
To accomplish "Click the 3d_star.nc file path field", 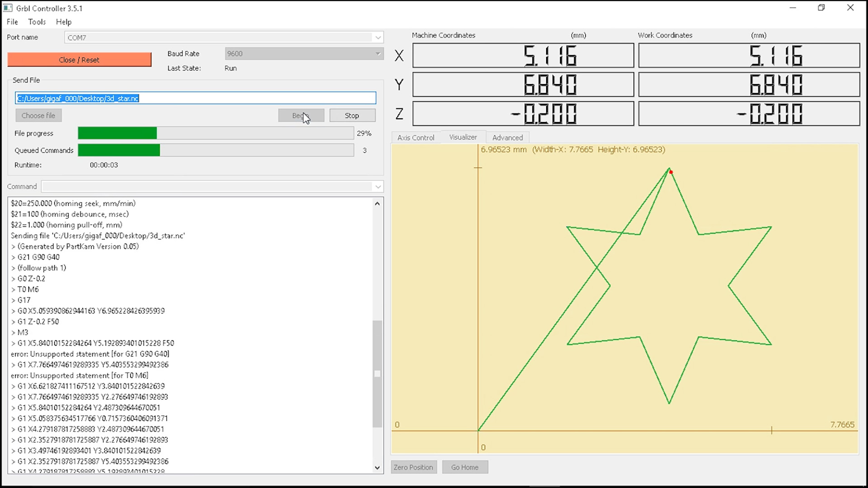I will (x=195, y=98).
